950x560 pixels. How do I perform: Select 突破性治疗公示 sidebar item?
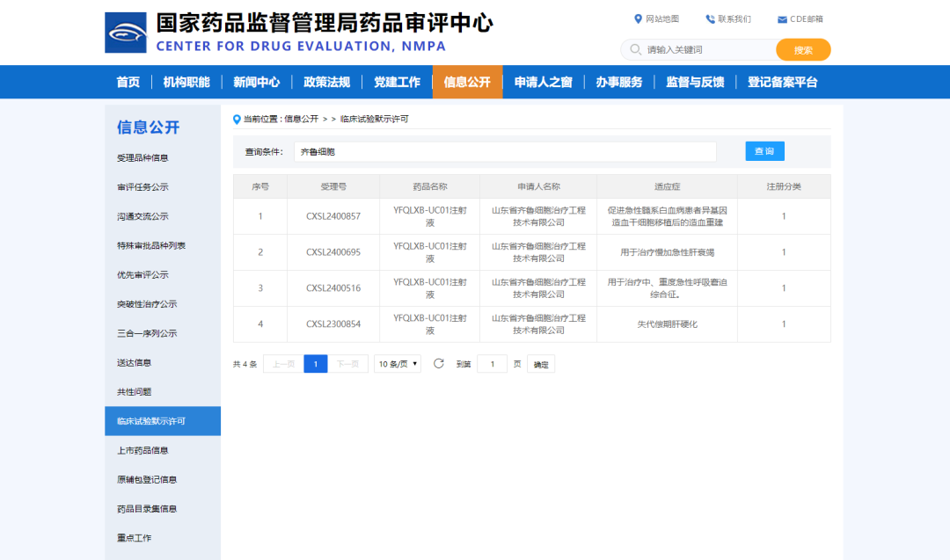click(x=147, y=304)
